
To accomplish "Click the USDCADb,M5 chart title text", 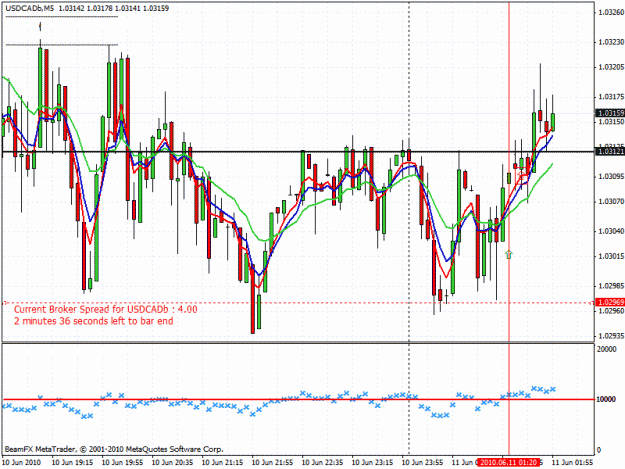I will coord(30,8).
